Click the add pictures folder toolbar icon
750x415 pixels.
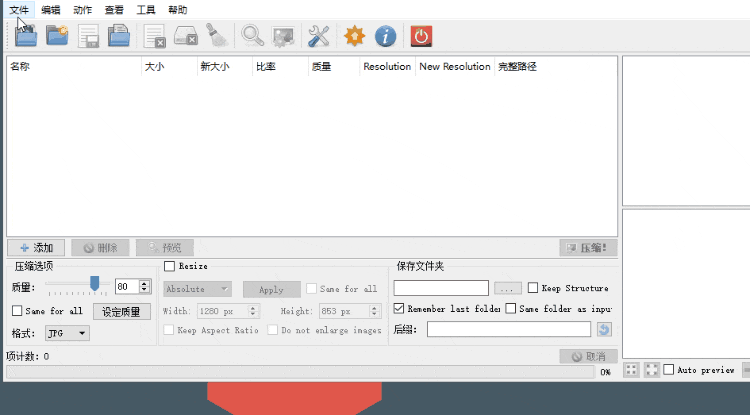coord(26,36)
